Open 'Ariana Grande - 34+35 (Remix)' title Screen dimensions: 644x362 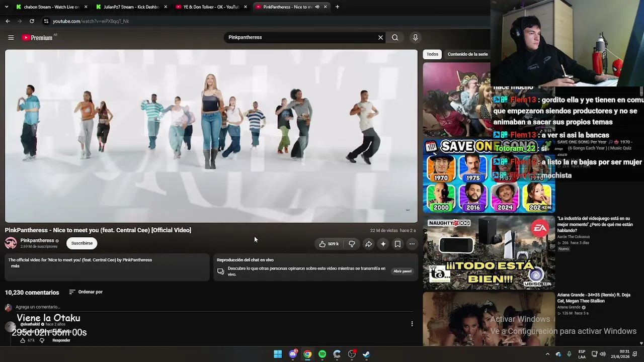(594, 298)
